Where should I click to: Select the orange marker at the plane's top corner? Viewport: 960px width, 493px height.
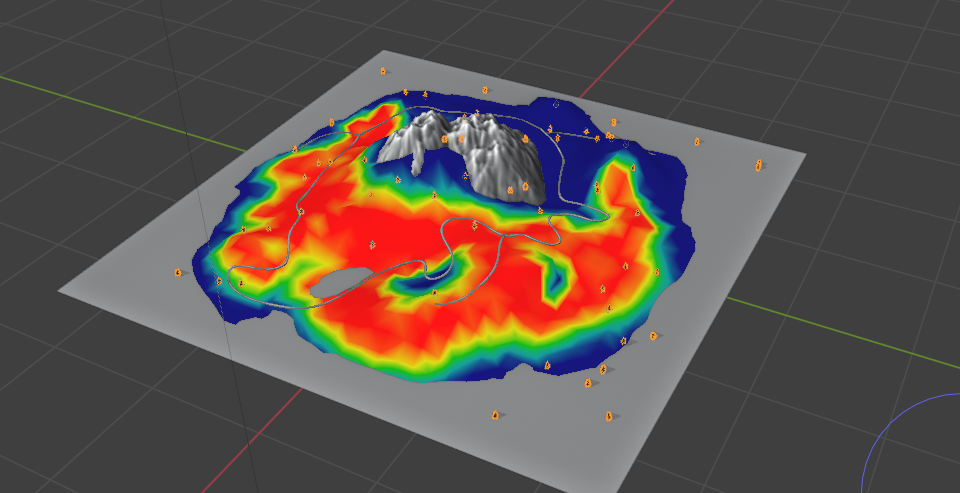click(383, 71)
